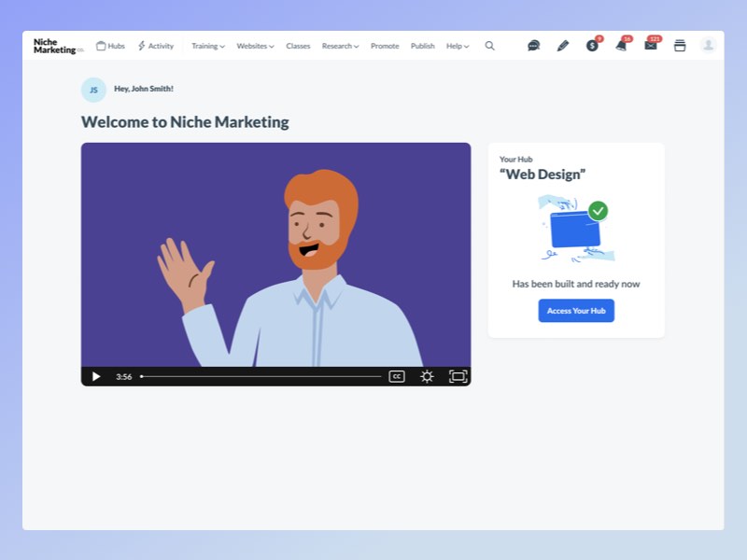This screenshot has height=560, width=747.
Task: Expand the Websites dropdown menu
Action: (x=255, y=46)
